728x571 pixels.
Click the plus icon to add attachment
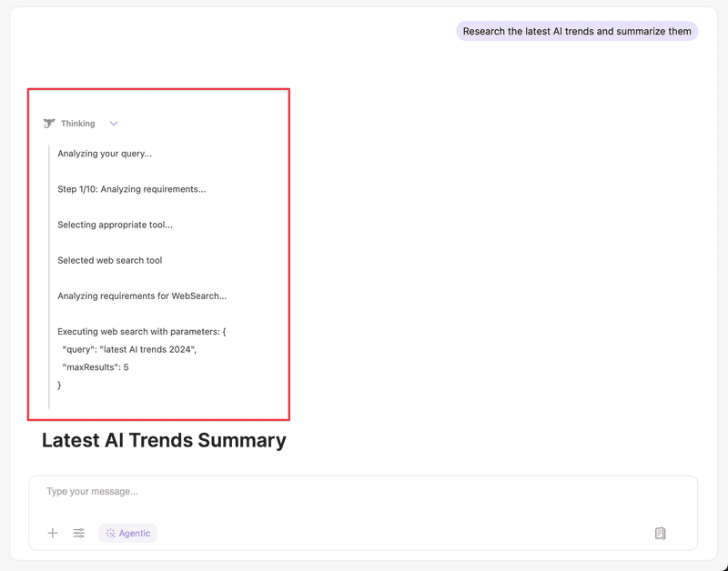point(53,533)
